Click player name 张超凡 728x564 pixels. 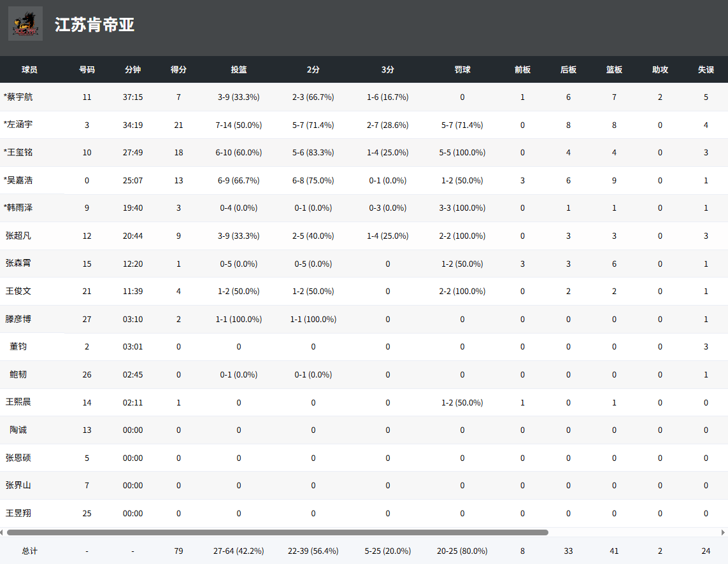tap(18, 236)
